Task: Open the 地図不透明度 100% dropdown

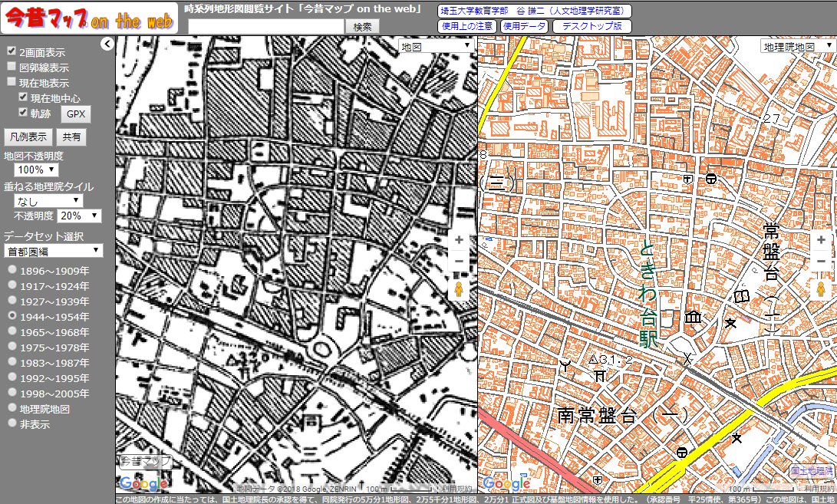Action: (x=36, y=170)
